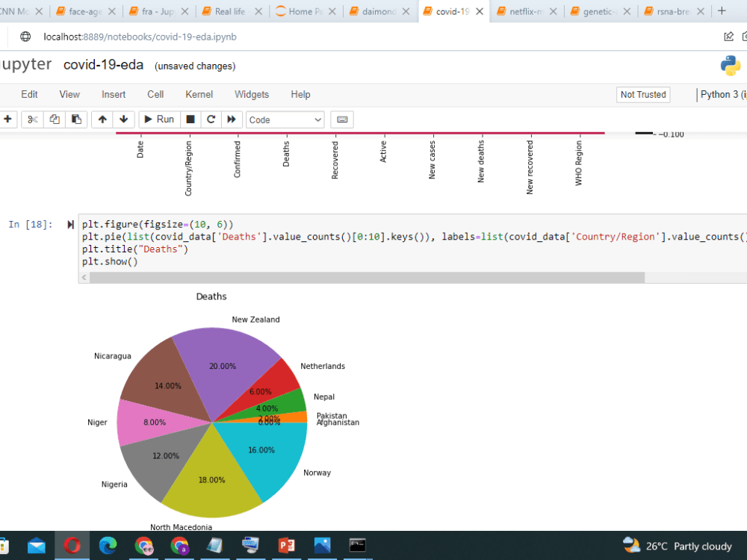Restart the kernel using circular arrow icon

coord(210,119)
